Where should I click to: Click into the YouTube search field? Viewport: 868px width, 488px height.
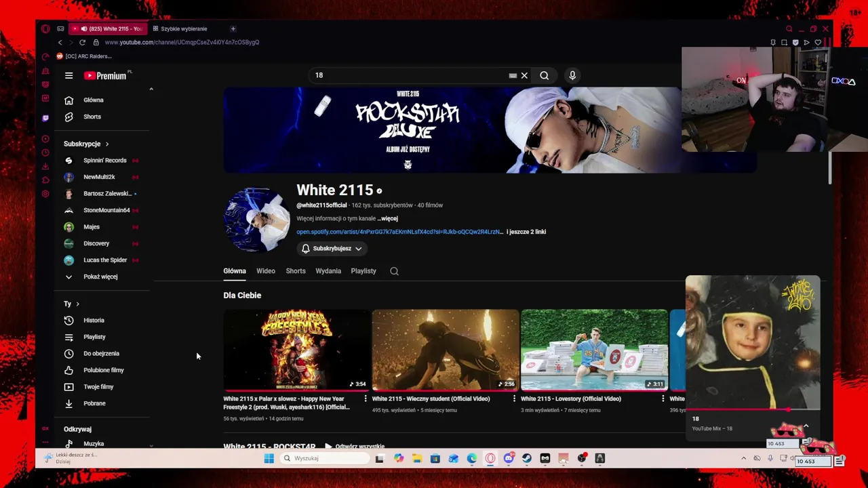[x=409, y=76]
